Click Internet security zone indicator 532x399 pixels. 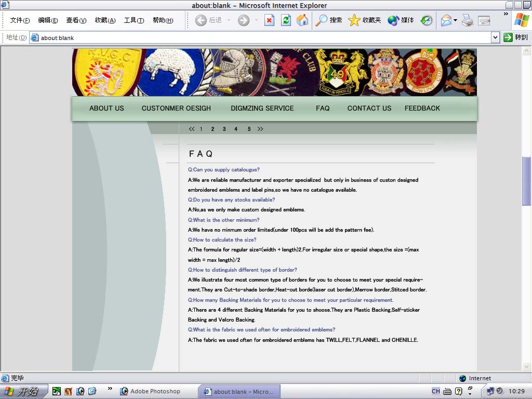coord(475,378)
